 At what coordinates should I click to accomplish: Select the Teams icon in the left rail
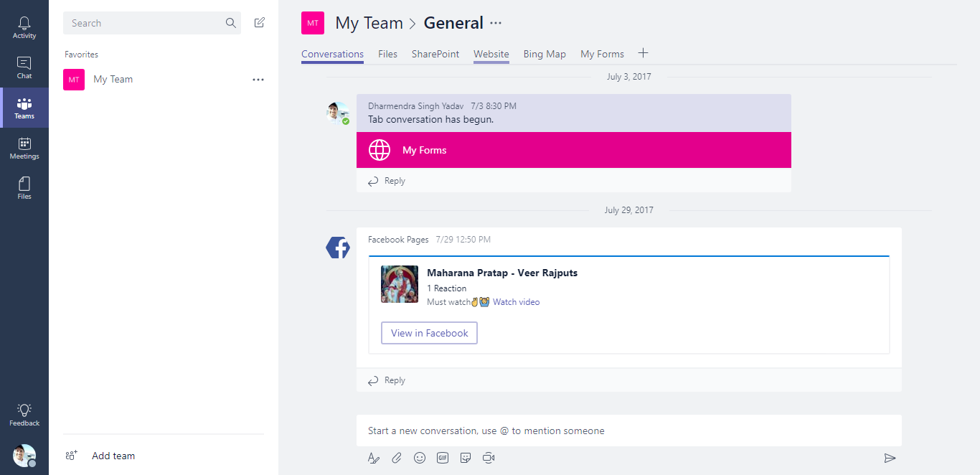click(24, 108)
